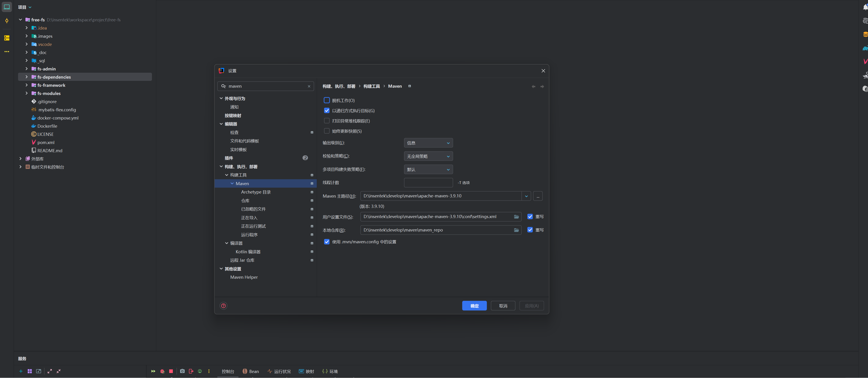Image resolution: width=868 pixels, height=378 pixels.
Task: Click expand all arrows icon in services
Action: point(50,371)
